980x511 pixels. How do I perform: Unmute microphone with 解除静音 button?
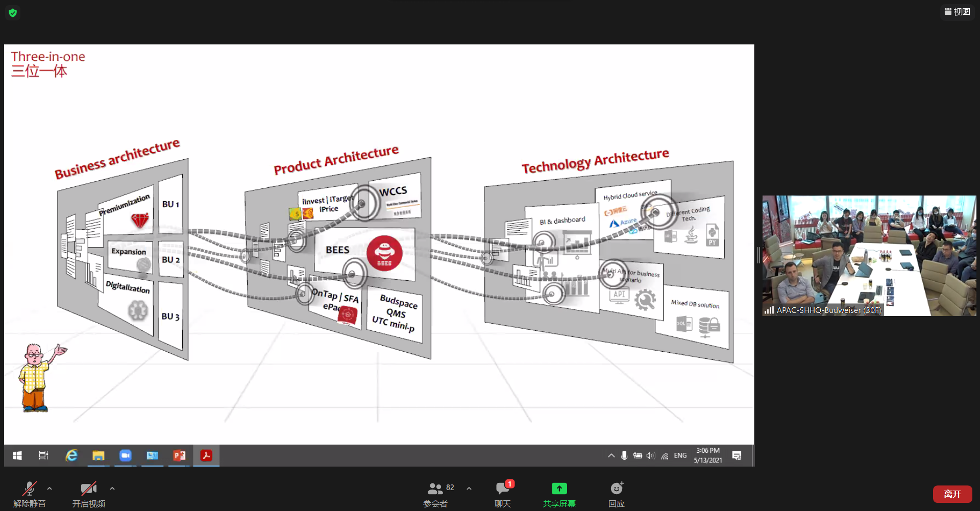click(x=30, y=494)
